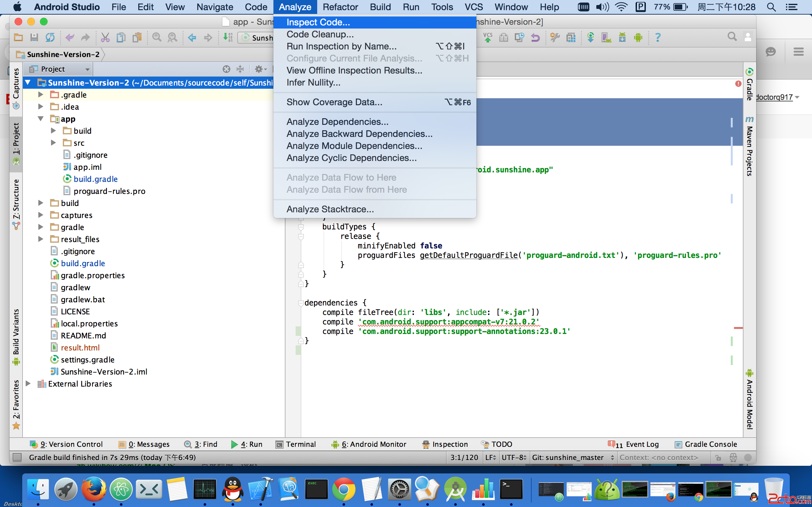Select result.html in project tree
Image resolution: width=812 pixels, height=507 pixels.
pyautogui.click(x=80, y=348)
